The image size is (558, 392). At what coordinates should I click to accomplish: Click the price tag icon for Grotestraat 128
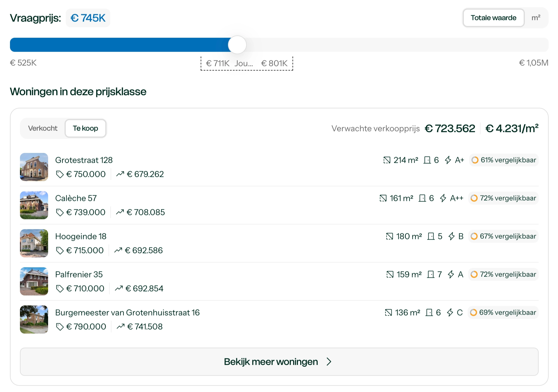click(60, 174)
